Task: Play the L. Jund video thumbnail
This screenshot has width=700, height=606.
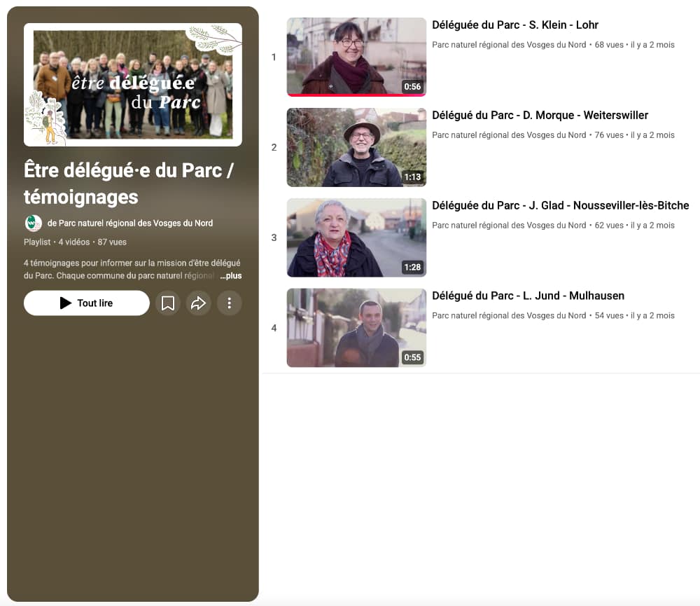Action: tap(356, 328)
